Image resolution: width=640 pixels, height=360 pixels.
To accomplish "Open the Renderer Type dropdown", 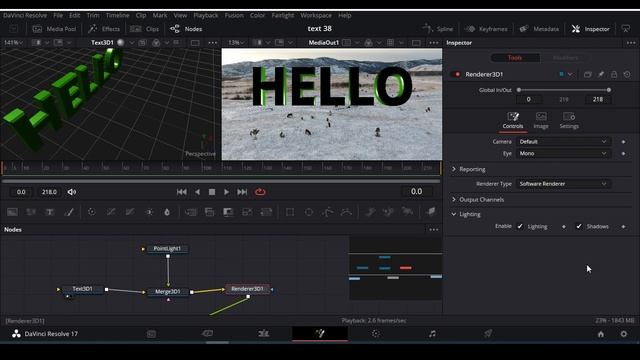I will [563, 184].
